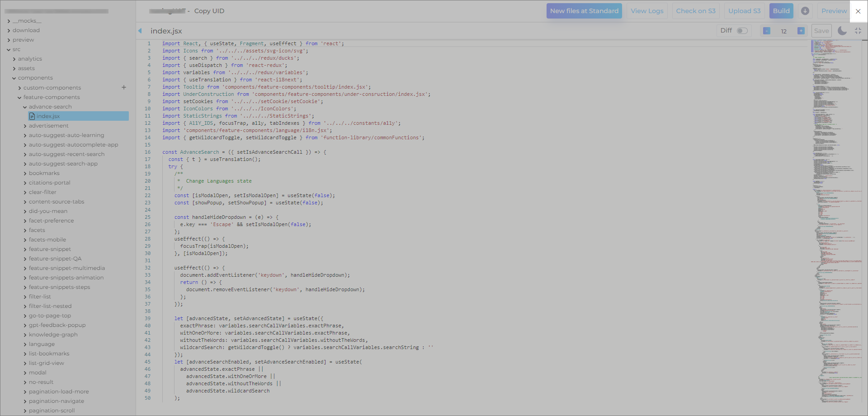Click the View Logs button

[647, 11]
